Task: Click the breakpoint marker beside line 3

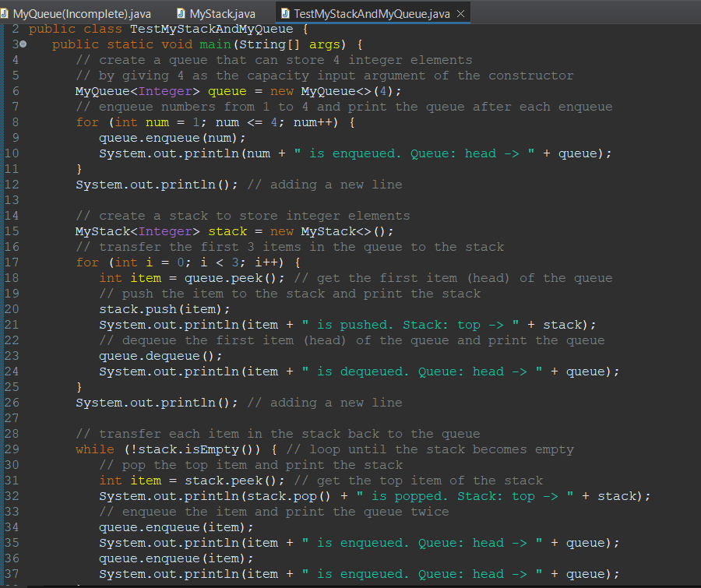Action: coord(21,44)
